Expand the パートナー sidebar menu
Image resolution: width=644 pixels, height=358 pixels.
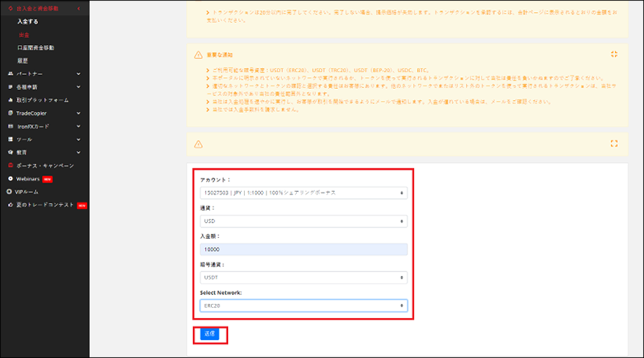tap(78, 74)
